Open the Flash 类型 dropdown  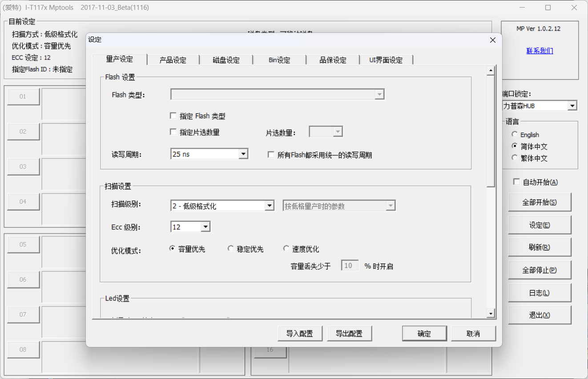379,94
